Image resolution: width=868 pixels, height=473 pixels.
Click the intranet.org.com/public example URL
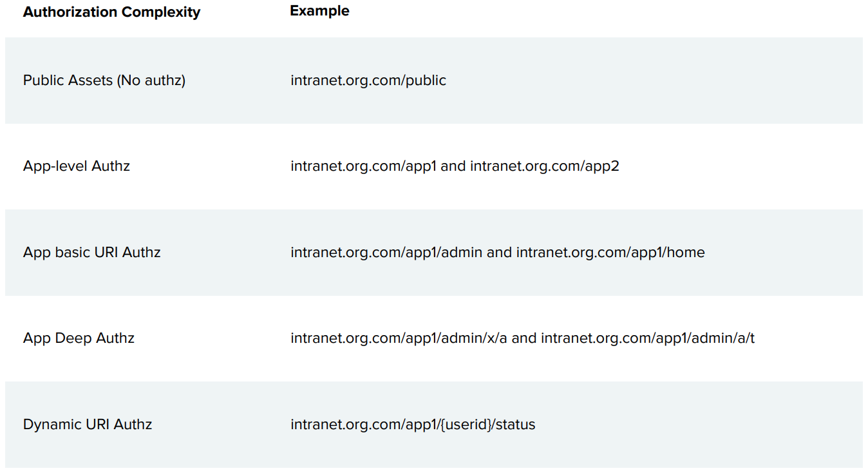368,81
